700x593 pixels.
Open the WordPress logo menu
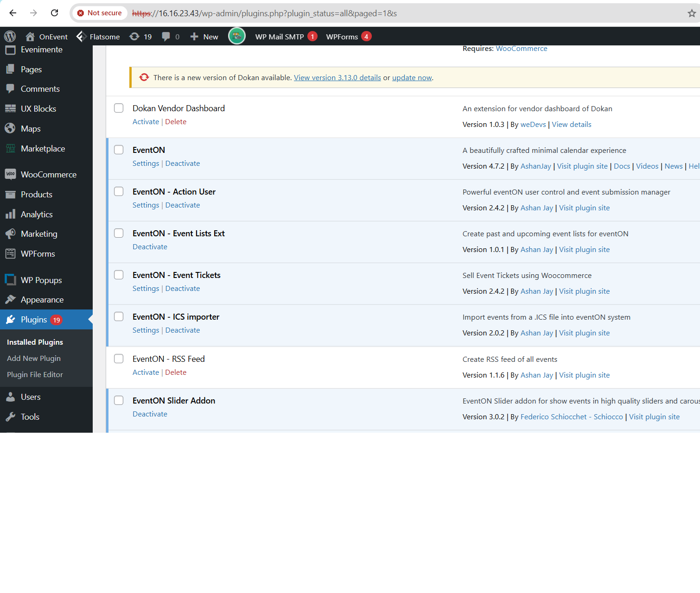click(10, 36)
